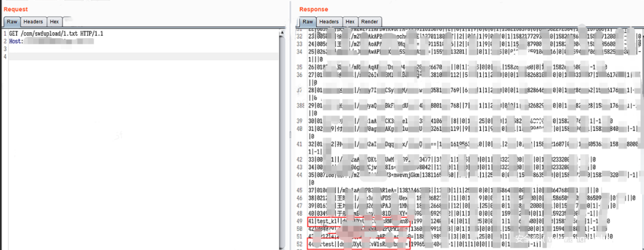Viewport: 644px width, 250px height.
Task: Click the request editor scroll-up arrow
Action: [282, 35]
